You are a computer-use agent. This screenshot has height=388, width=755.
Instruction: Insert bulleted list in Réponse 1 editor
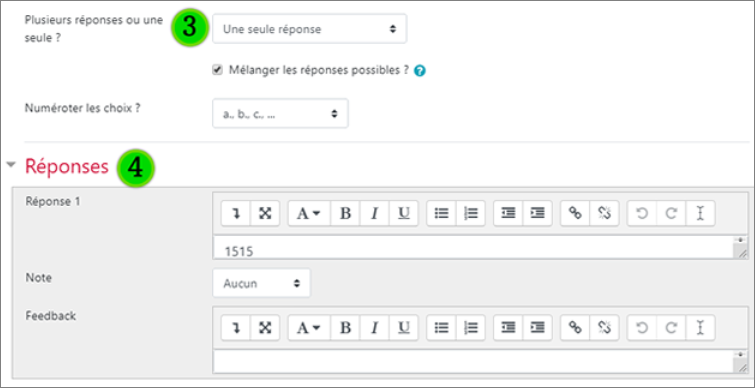point(442,213)
